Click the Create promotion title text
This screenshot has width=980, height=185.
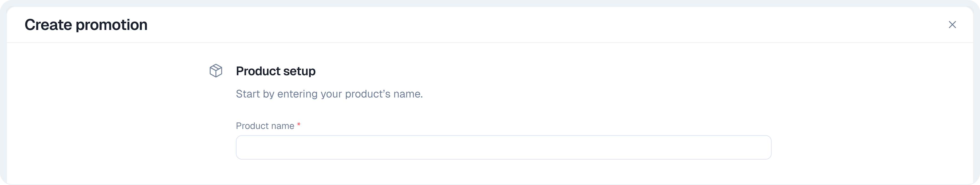86,24
